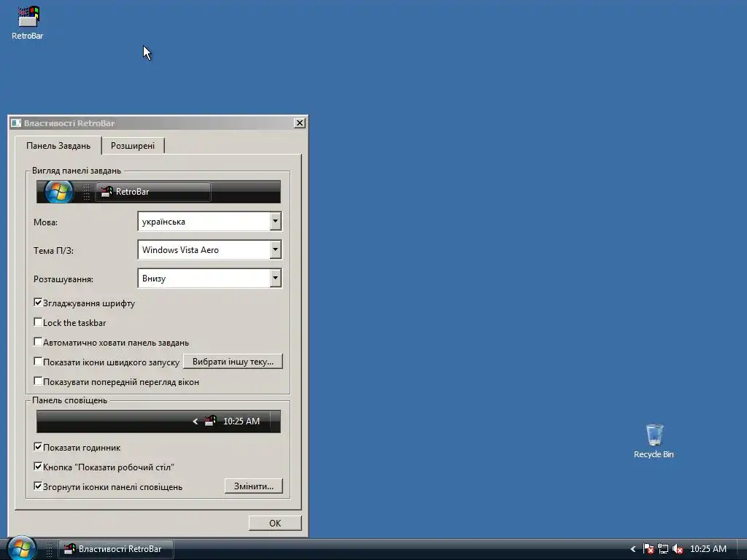Expand hidden tray icons with the taskbar arrow
The height and width of the screenshot is (560, 747).
point(633,549)
